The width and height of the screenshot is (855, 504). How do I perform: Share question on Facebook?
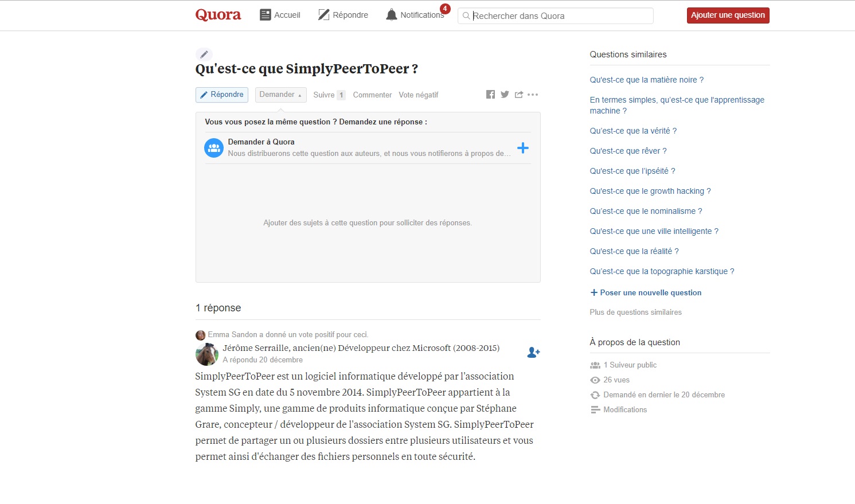[x=490, y=95]
